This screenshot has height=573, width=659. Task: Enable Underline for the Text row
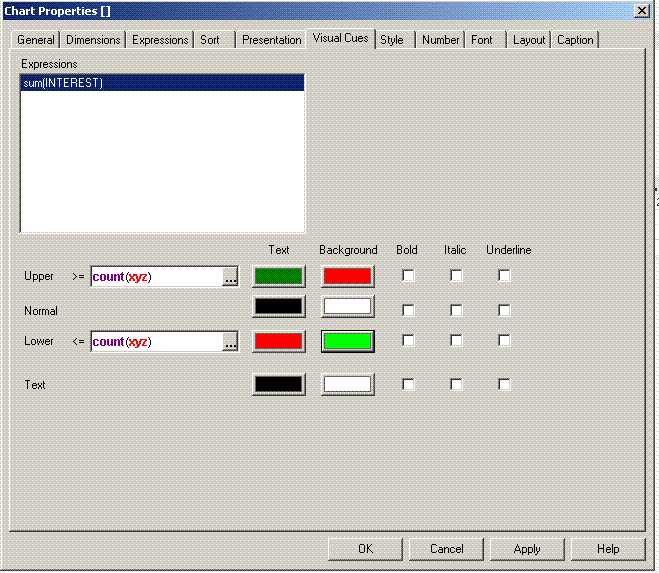[x=504, y=384]
